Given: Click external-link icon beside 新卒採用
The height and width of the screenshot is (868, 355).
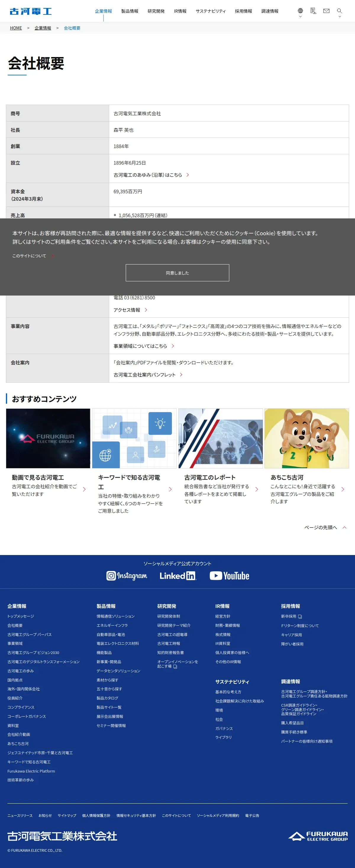Looking at the screenshot, I should pyautogui.click(x=300, y=616).
